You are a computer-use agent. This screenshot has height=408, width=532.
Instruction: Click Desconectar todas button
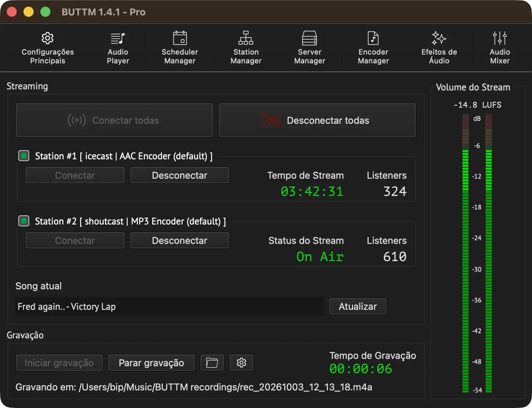pos(317,120)
